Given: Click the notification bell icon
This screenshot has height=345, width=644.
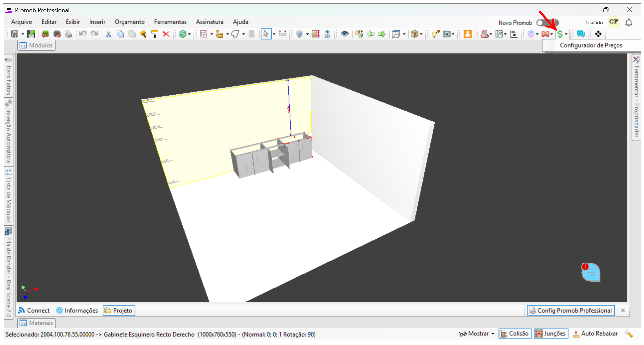Looking at the screenshot, I should coord(629,23).
